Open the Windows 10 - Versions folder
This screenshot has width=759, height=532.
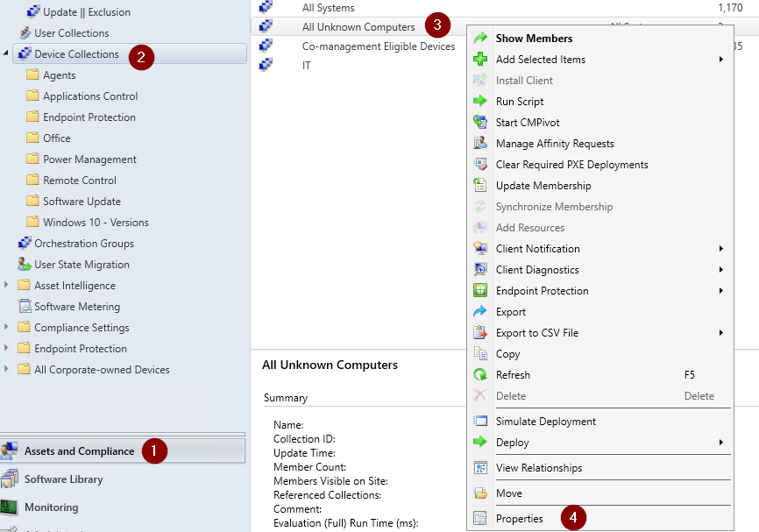tap(96, 223)
